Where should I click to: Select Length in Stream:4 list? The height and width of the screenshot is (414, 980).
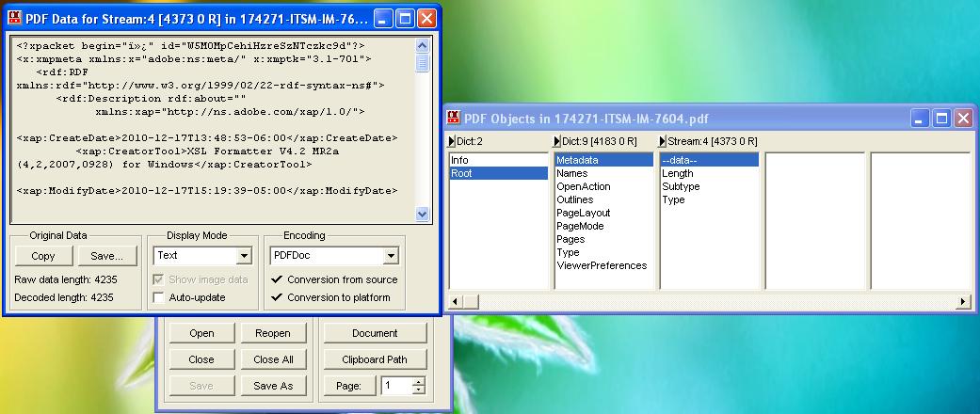click(x=710, y=173)
